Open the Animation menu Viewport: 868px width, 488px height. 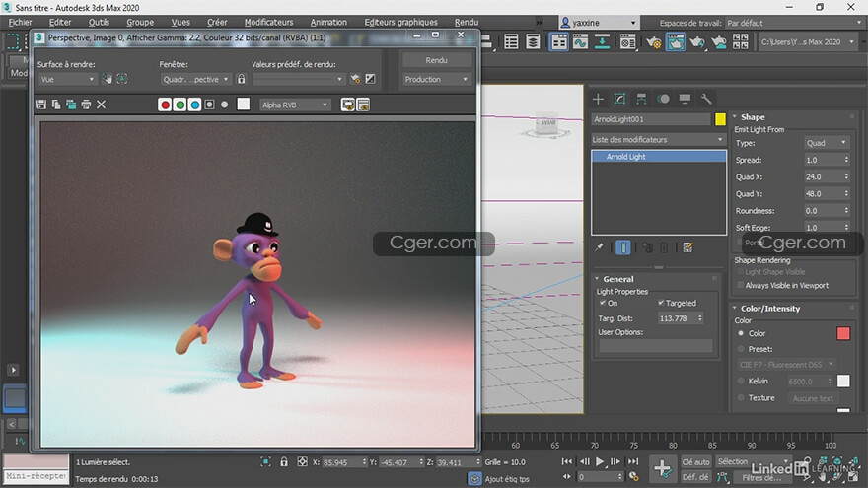point(328,22)
